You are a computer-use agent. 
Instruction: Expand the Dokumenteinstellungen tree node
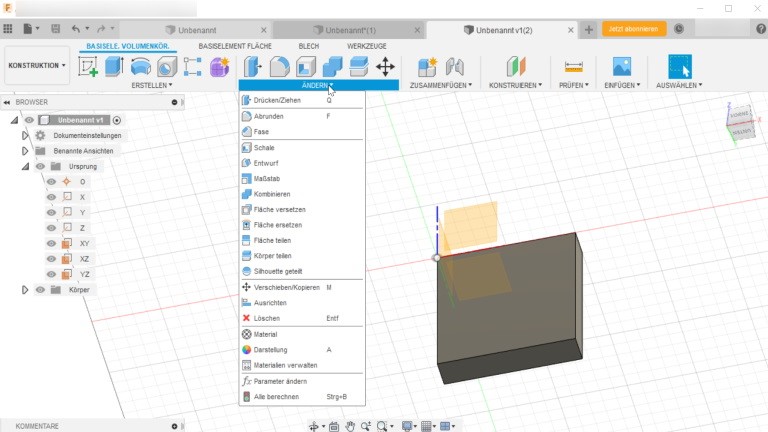click(26, 135)
